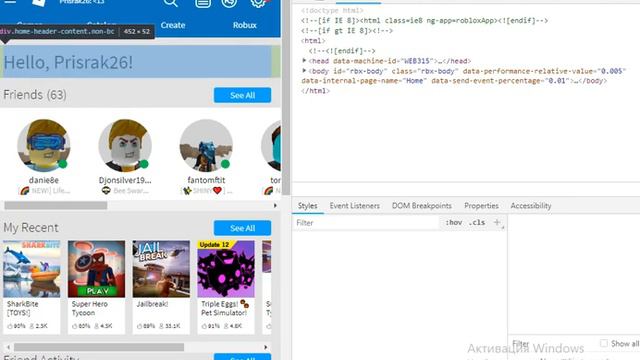640x360 pixels.
Task: Click the plus new style rule icon
Action: [x=497, y=222]
